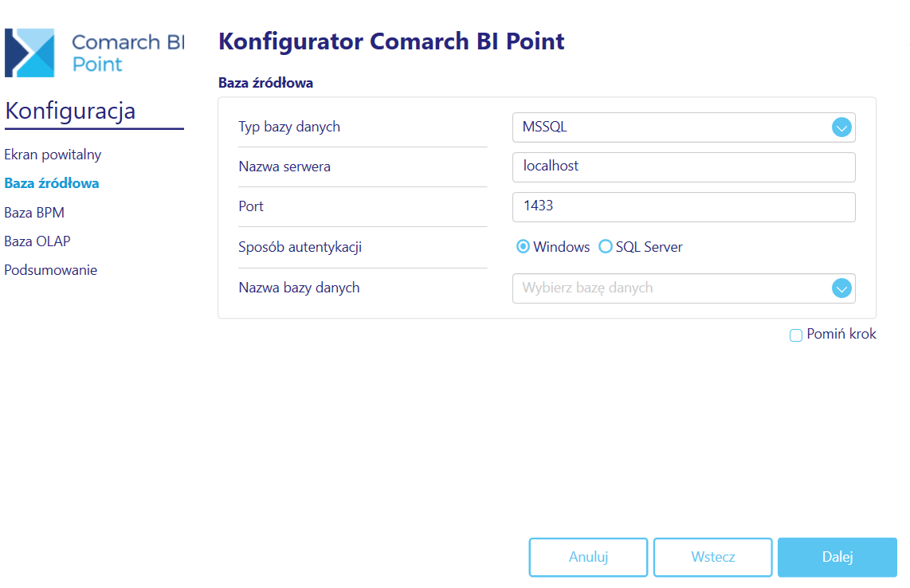Click the MSSQL database type combo box
The image size is (910, 588).
(684, 127)
